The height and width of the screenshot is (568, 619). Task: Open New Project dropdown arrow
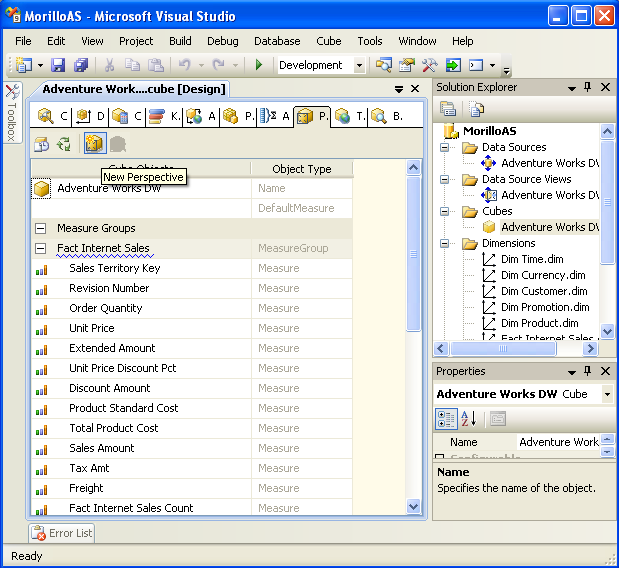click(x=40, y=66)
